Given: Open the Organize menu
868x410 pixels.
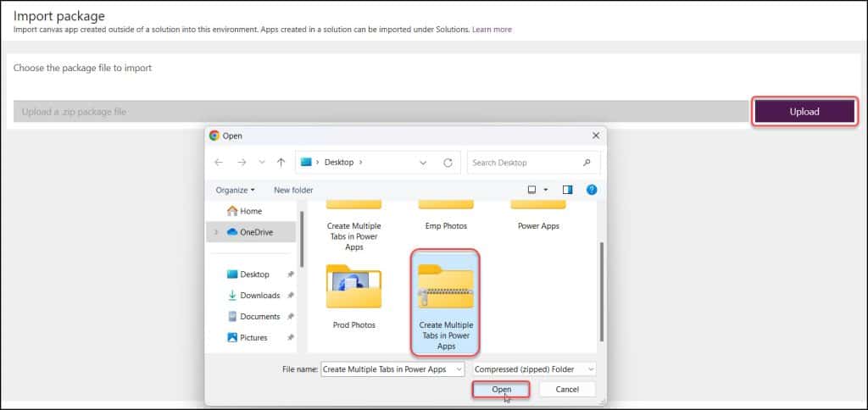Looking at the screenshot, I should [x=236, y=190].
